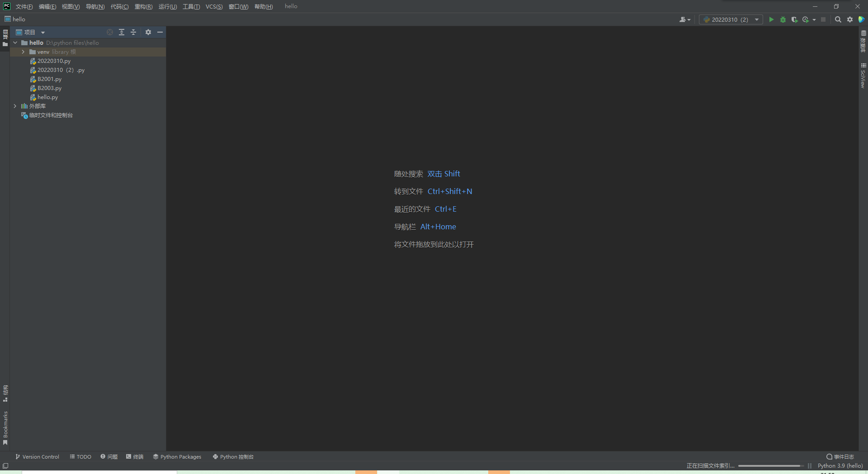Expand all items in project tree
Image resolution: width=868 pixels, height=474 pixels.
122,32
